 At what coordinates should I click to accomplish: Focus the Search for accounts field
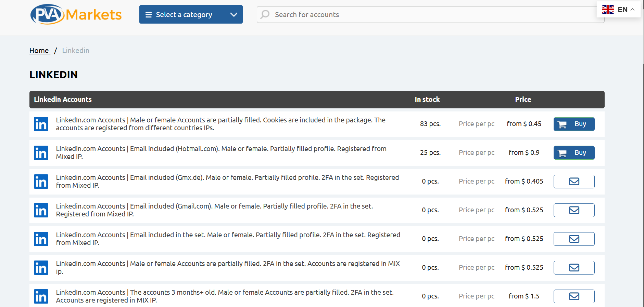click(x=430, y=14)
